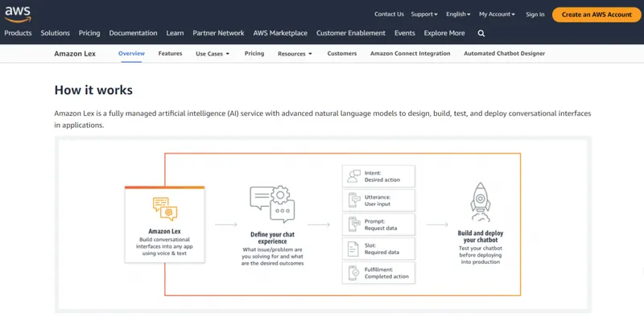Click the AWS logo
Image resolution: width=644 pixels, height=317 pixels.
click(18, 14)
